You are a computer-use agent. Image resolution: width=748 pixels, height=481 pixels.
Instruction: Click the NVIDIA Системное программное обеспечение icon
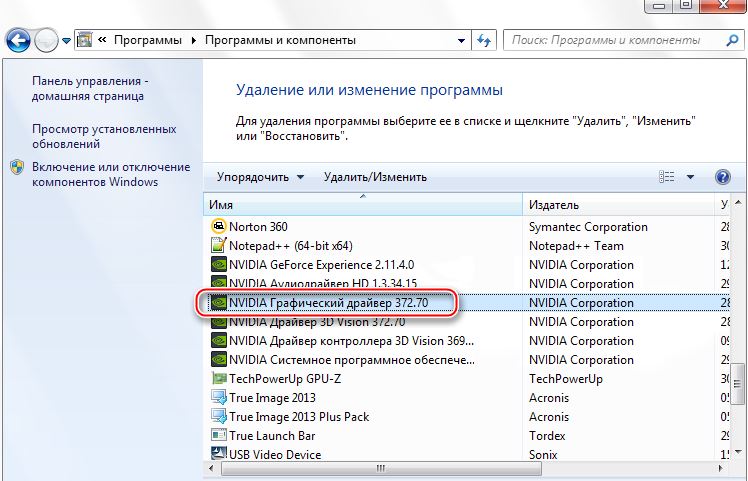pyautogui.click(x=218, y=360)
